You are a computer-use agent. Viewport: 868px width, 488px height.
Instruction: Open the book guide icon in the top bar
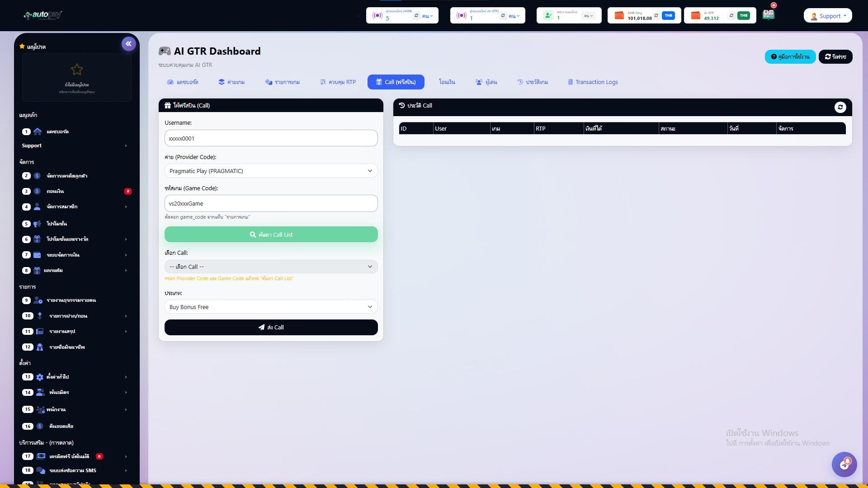coord(768,15)
